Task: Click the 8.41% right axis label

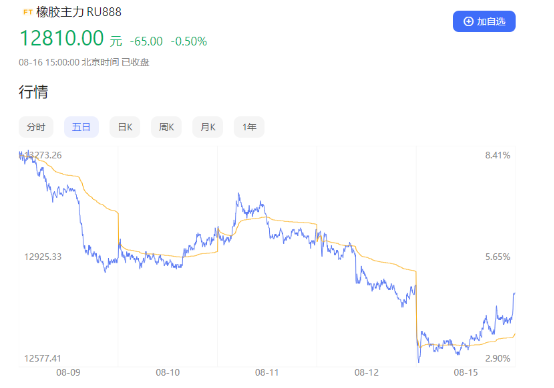Action: click(x=497, y=155)
